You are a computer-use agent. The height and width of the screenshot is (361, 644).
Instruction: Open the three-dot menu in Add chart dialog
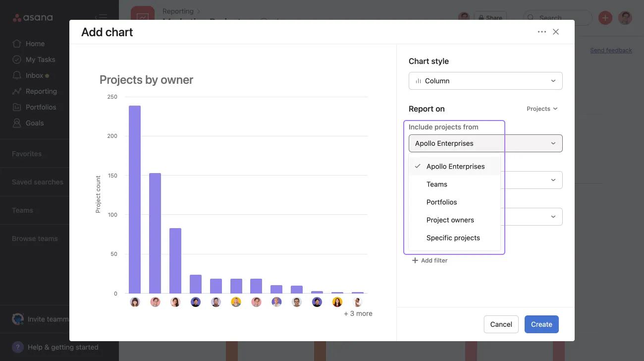pyautogui.click(x=542, y=31)
